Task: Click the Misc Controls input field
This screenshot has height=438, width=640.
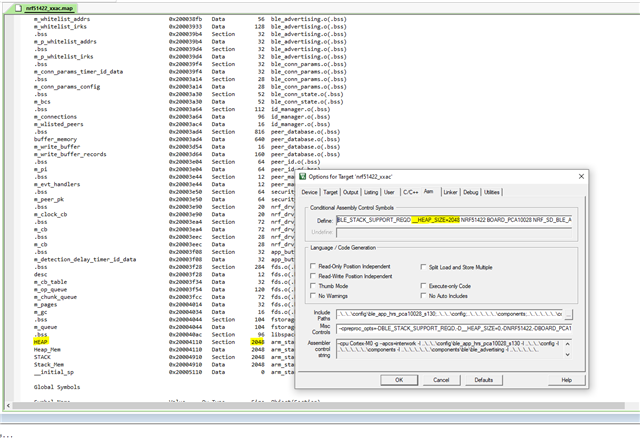Action: click(x=454, y=328)
